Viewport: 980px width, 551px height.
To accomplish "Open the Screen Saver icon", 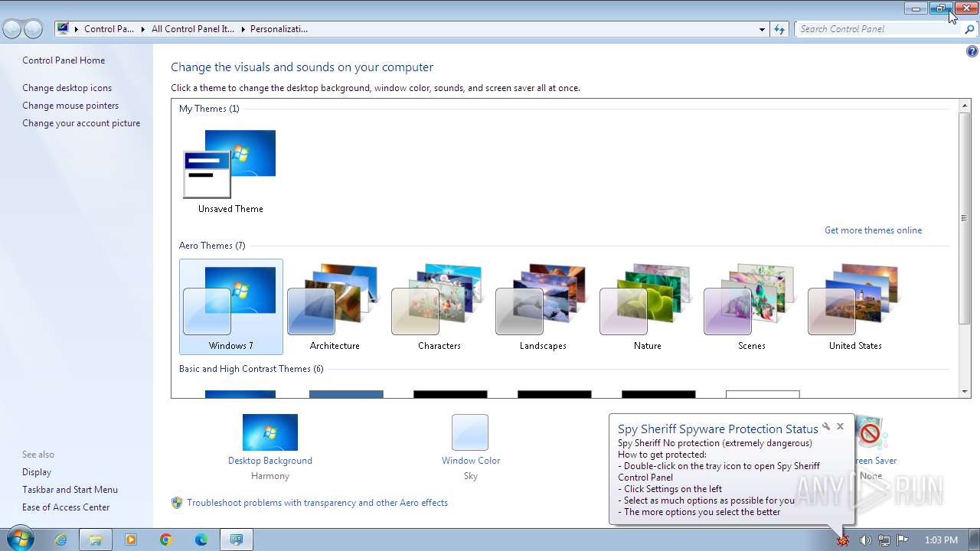I will click(x=871, y=434).
